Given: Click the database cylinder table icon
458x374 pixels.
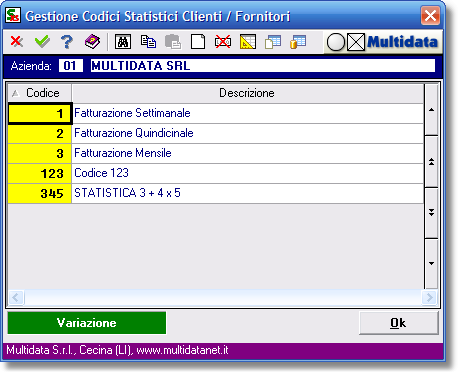Looking at the screenshot, I should tap(298, 42).
